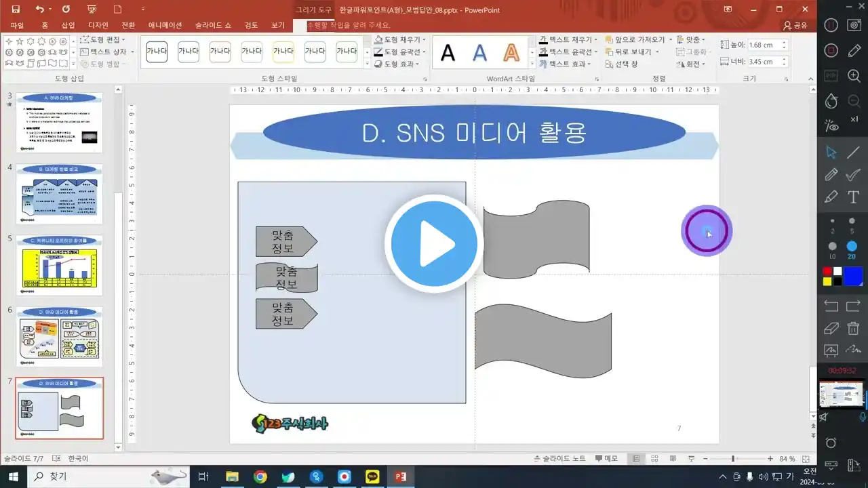This screenshot has height=488, width=868.
Task: Select slide 5 thumbnail in slide panel
Action: (59, 264)
